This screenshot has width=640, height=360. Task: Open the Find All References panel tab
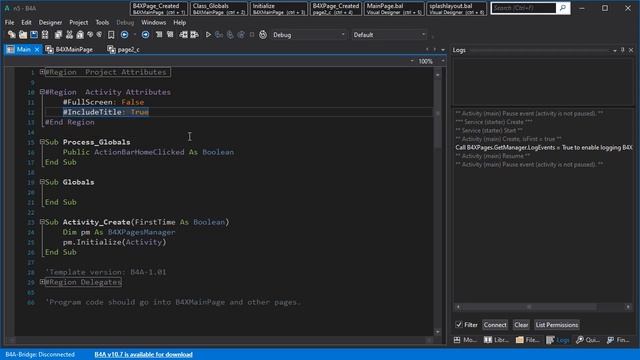pyautogui.click(x=618, y=340)
